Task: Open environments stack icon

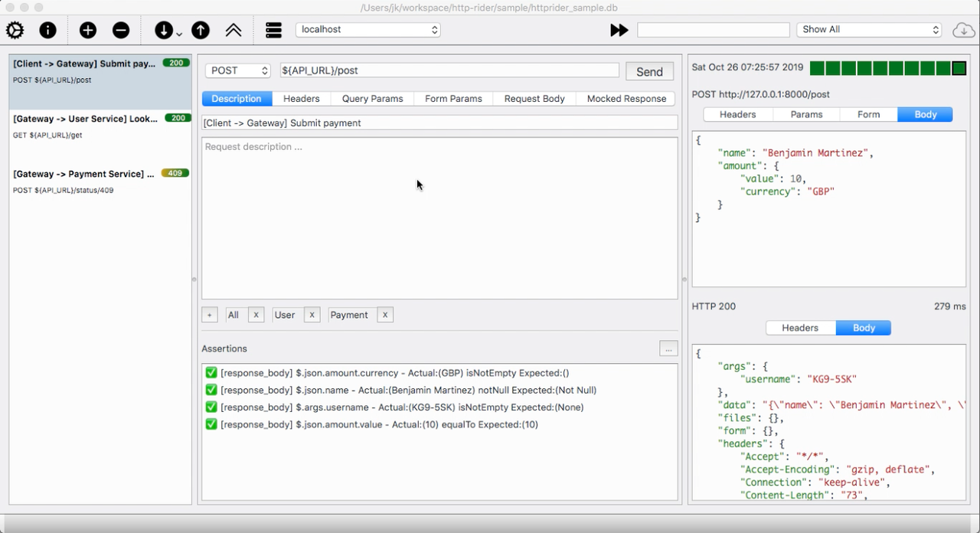Action: [x=273, y=30]
